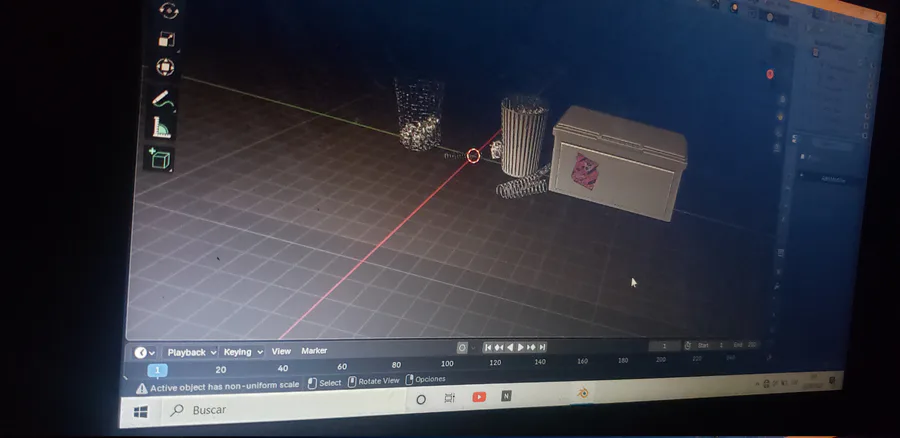Select the Transform tool in the toolbar

[165, 68]
